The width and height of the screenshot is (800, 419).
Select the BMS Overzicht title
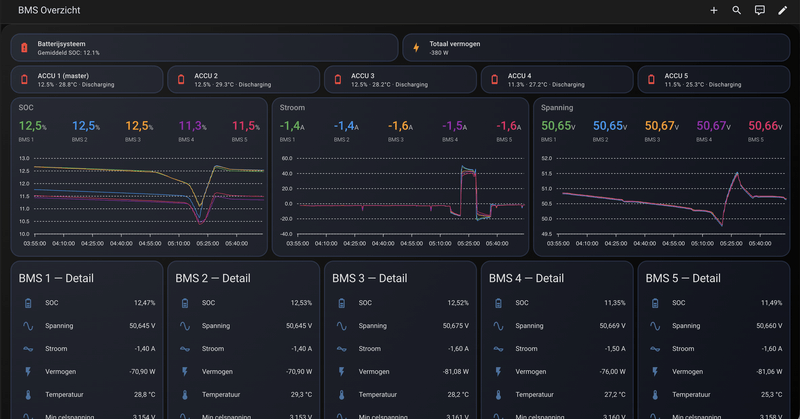click(49, 10)
